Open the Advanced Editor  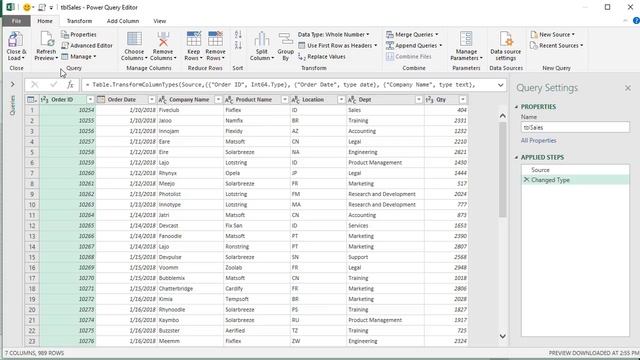(x=87, y=46)
